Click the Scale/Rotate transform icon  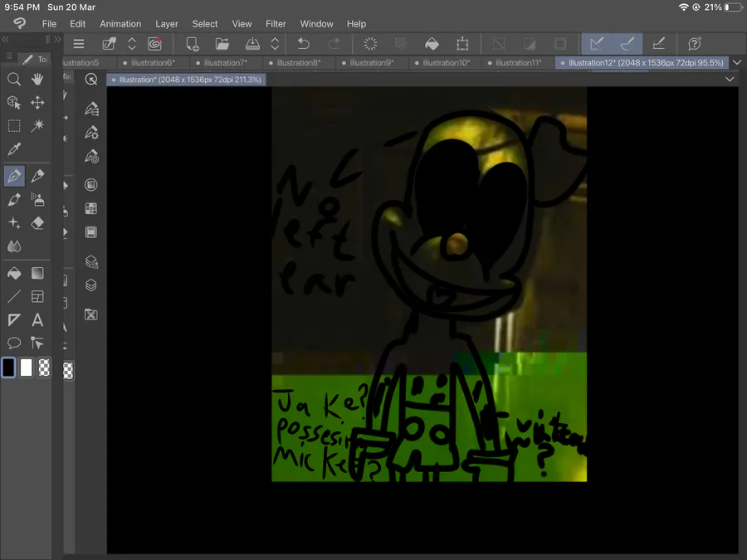tap(462, 44)
